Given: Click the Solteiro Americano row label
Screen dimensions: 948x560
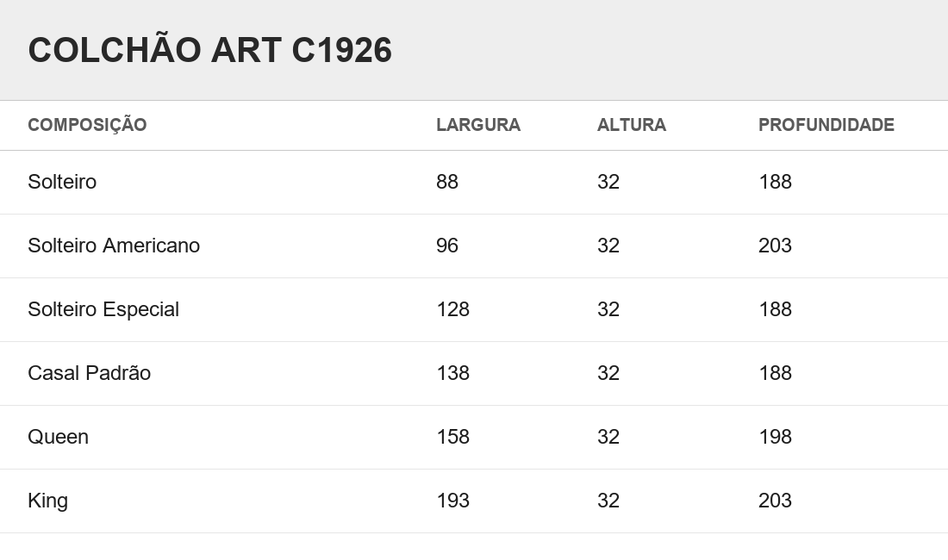Looking at the screenshot, I should click(114, 246).
